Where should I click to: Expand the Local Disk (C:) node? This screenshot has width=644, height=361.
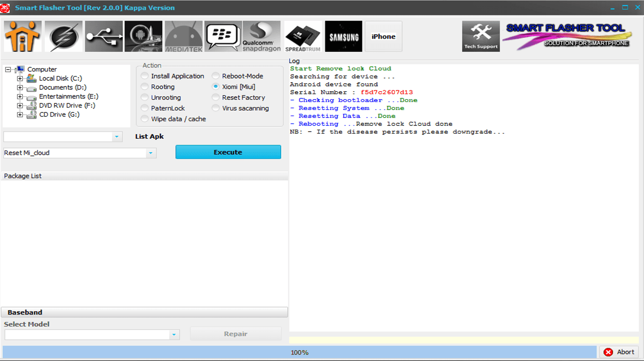coord(20,78)
